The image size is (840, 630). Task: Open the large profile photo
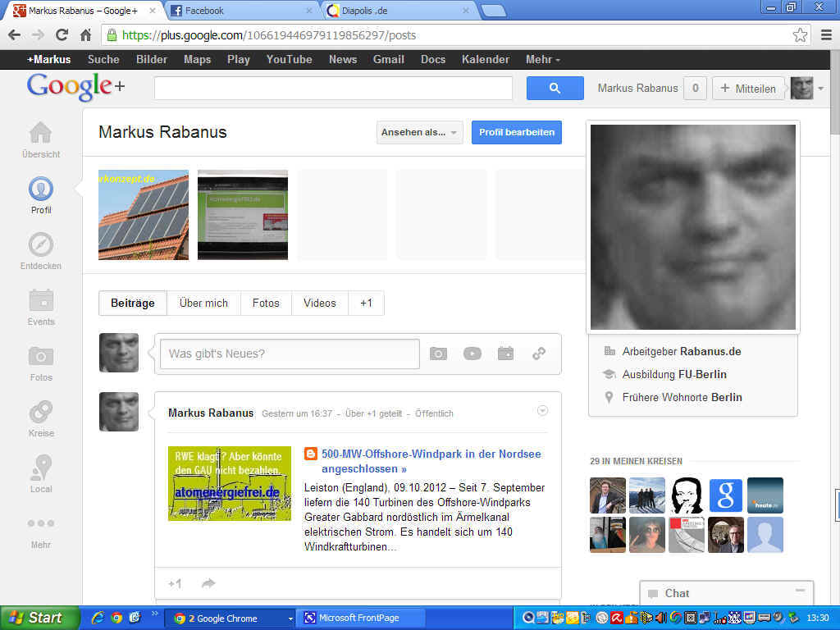point(692,227)
